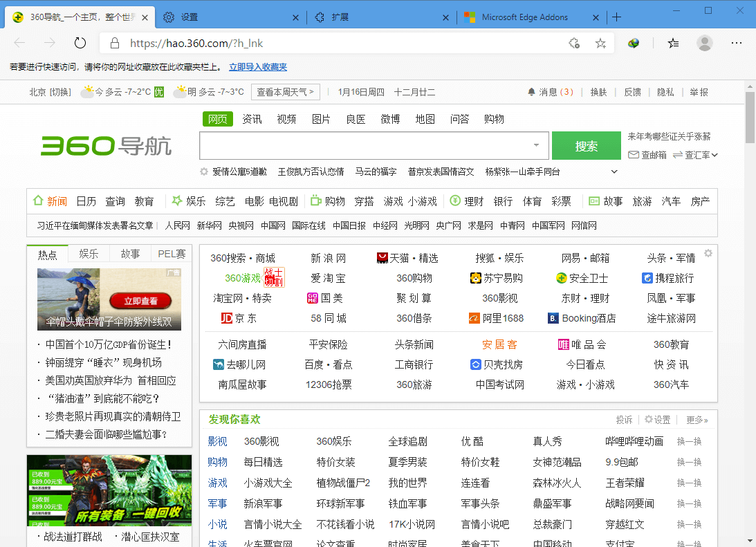Click the 国美 GOME icon
This screenshot has height=547, width=756.
pyautogui.click(x=311, y=298)
